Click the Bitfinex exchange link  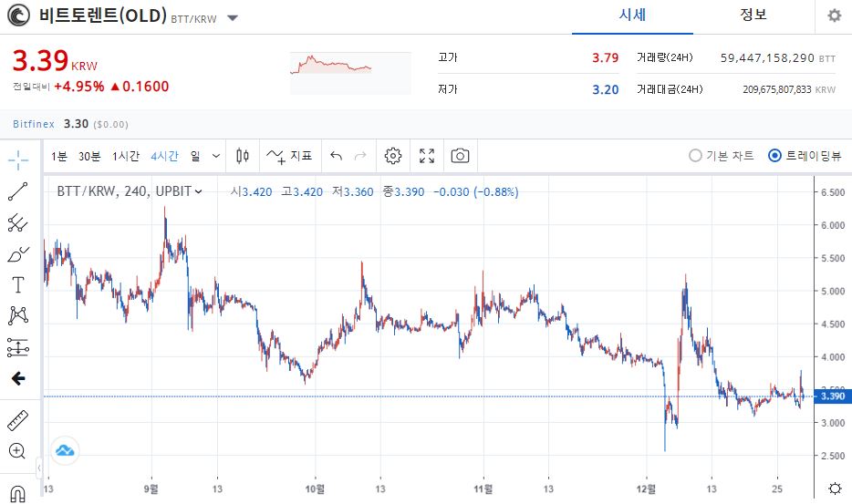34,124
